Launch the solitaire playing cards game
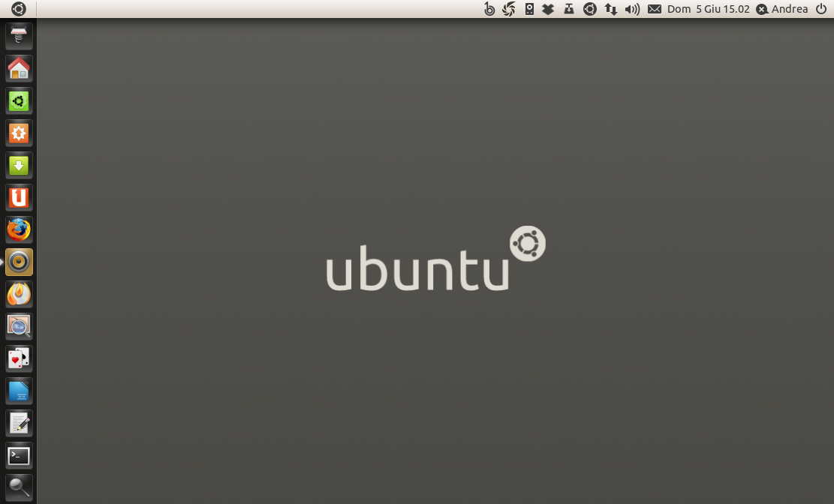The height and width of the screenshot is (504, 834). [x=20, y=358]
